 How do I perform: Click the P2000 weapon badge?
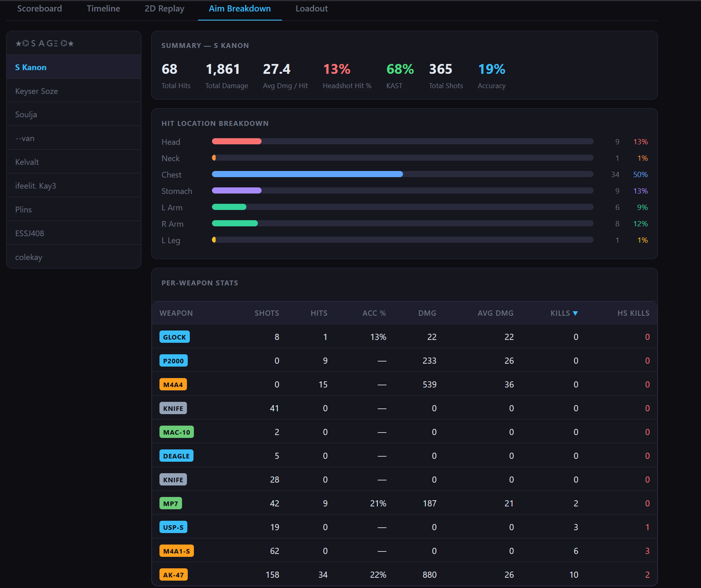[x=173, y=361]
